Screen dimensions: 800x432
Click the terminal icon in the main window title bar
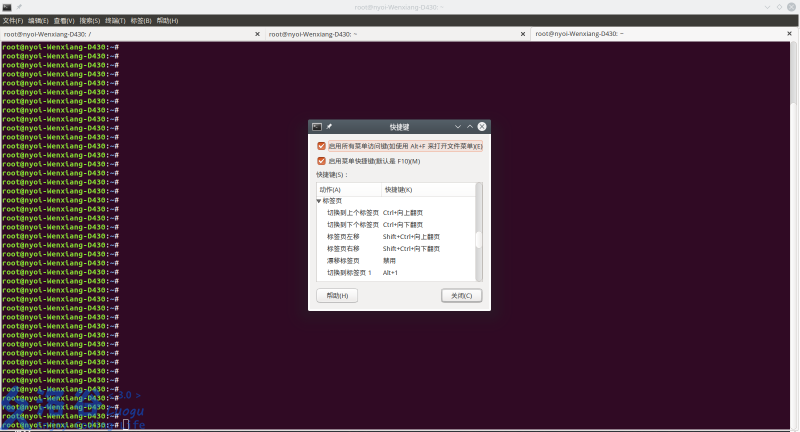coord(7,7)
